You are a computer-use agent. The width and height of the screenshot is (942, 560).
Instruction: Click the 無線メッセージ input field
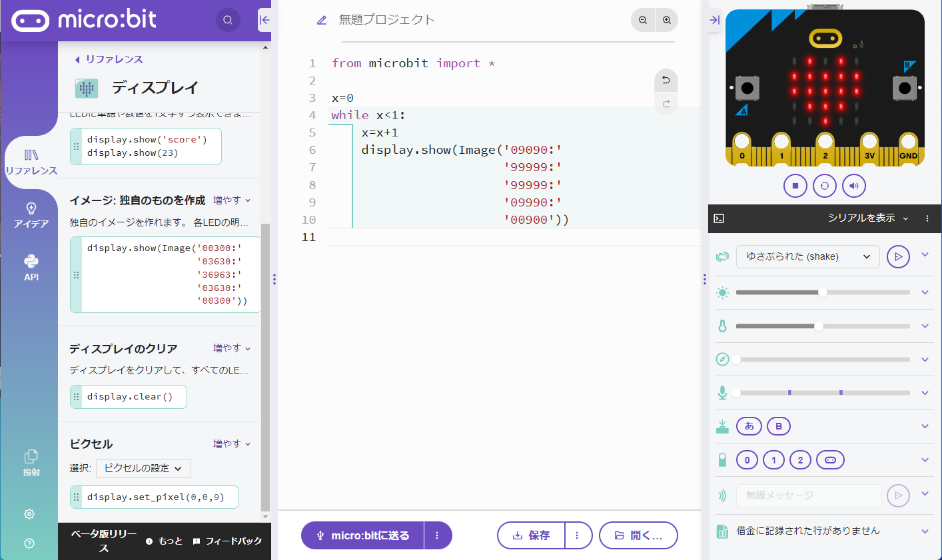point(808,495)
